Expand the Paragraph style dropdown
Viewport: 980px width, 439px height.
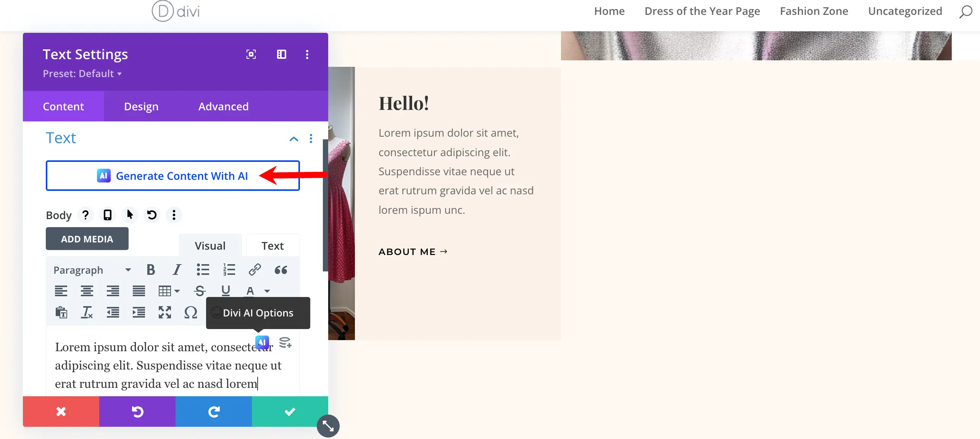pos(90,270)
